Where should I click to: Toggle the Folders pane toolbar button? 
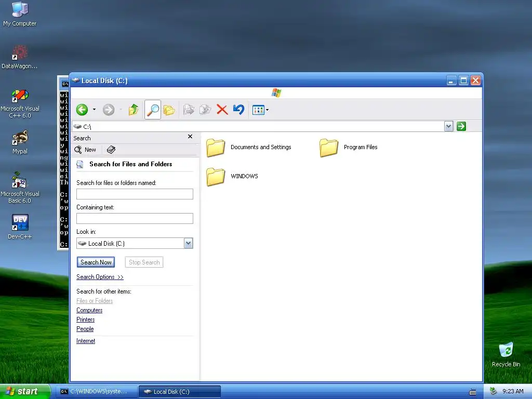pyautogui.click(x=169, y=110)
